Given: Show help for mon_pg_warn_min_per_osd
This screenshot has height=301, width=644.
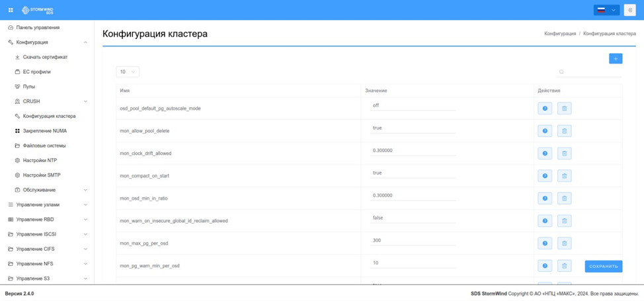Looking at the screenshot, I should pos(545,266).
